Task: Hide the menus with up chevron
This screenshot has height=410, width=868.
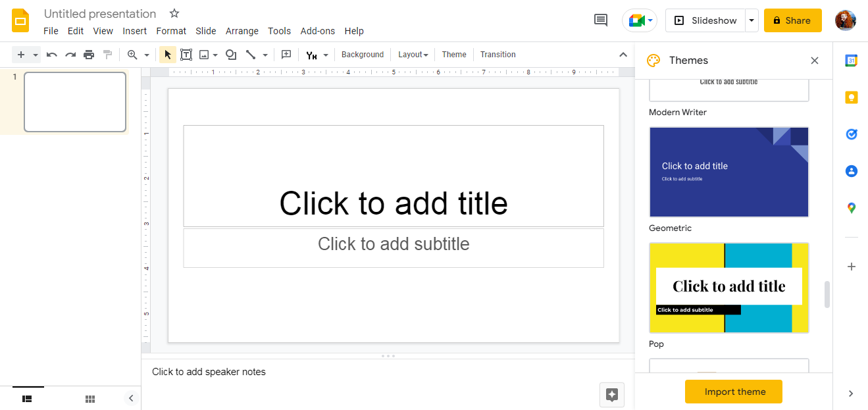Action: (x=623, y=55)
